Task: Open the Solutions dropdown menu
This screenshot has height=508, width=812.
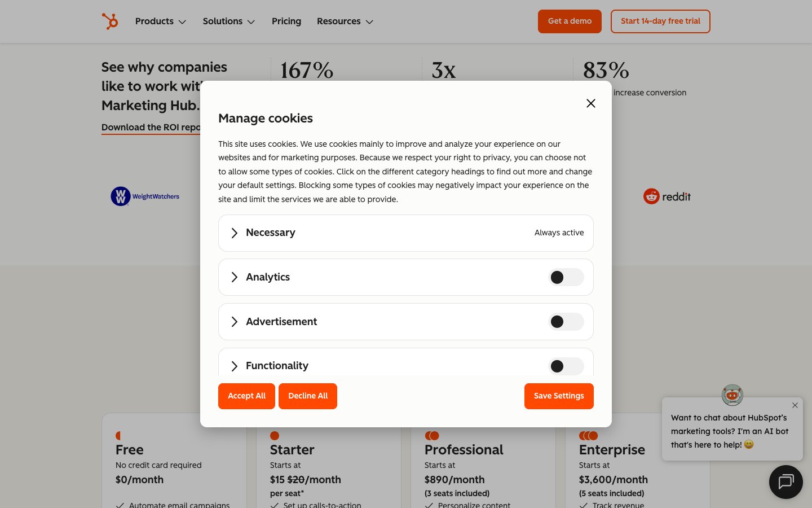Action: click(229, 21)
